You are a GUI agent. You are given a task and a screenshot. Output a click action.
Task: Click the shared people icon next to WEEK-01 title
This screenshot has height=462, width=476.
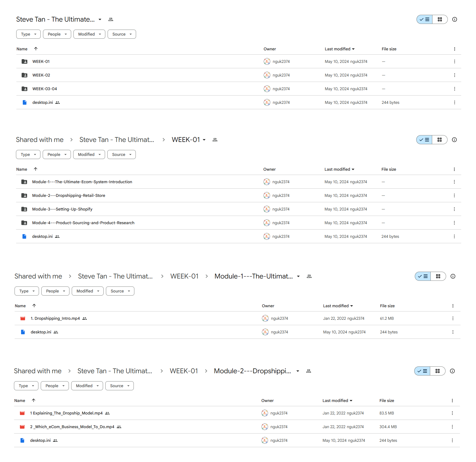[215, 140]
